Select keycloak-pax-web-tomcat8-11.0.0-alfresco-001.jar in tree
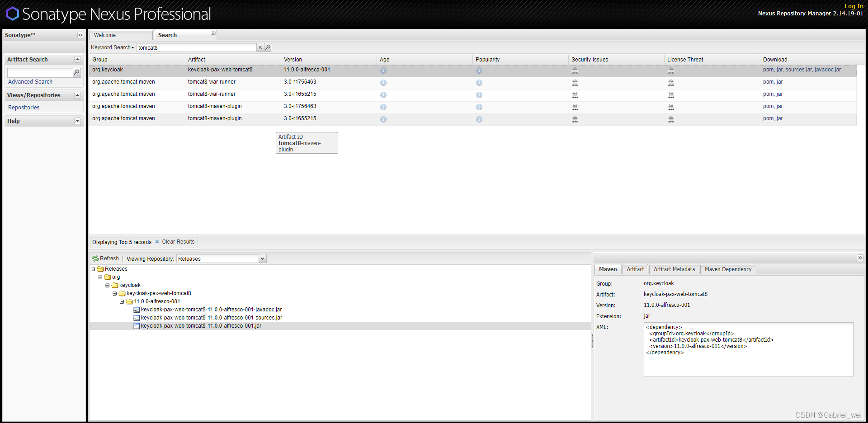Image resolution: width=868 pixels, height=423 pixels. pos(201,326)
